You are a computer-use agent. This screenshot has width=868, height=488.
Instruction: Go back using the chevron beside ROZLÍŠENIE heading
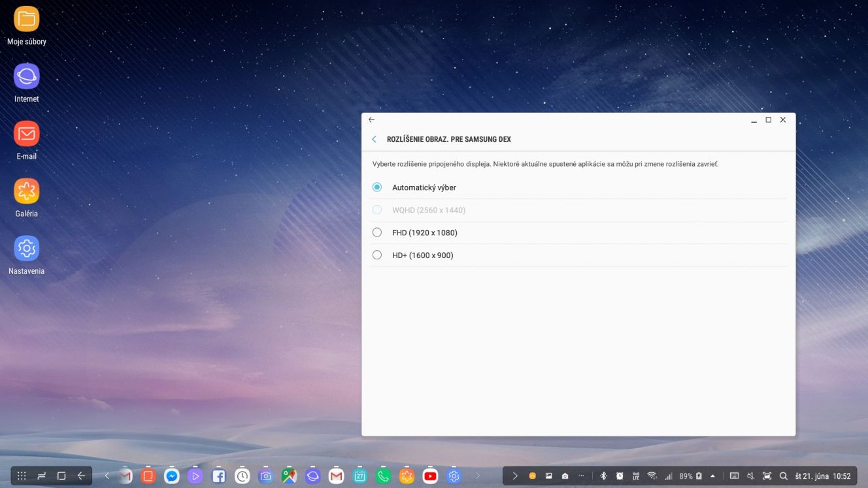[374, 139]
